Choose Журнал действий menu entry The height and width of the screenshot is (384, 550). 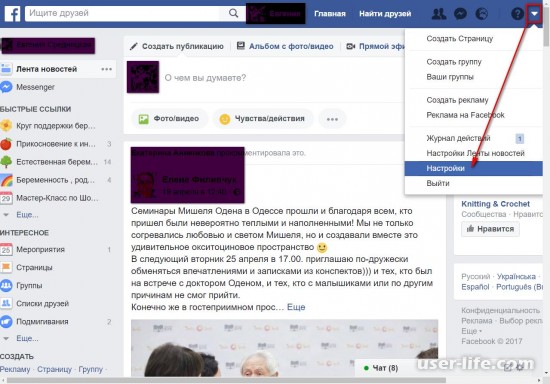point(458,138)
